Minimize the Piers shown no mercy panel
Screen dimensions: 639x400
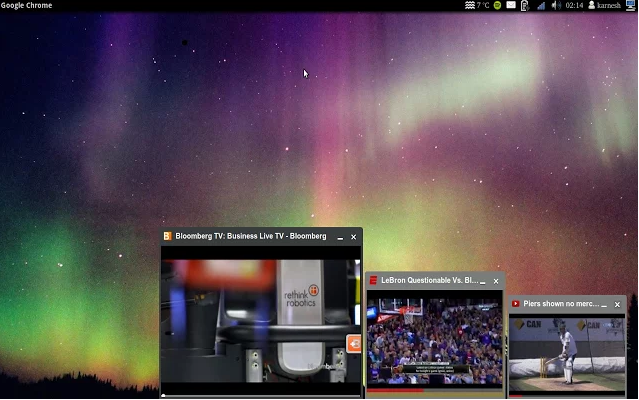(x=604, y=305)
